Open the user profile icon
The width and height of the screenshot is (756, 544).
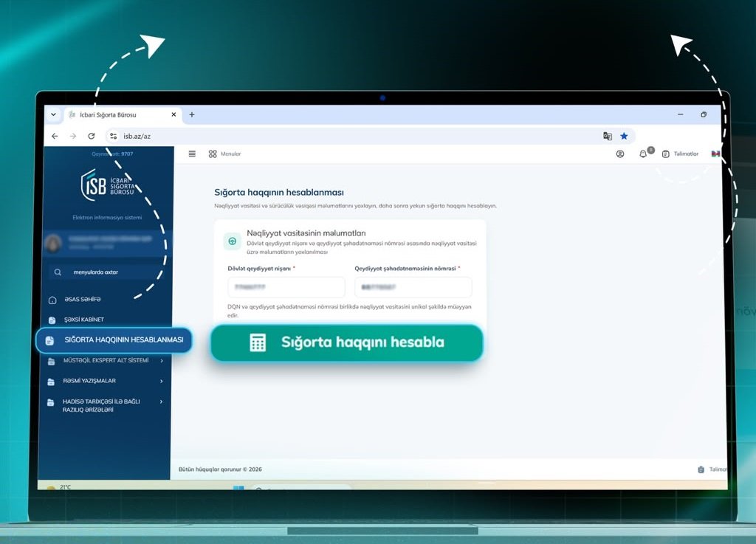[620, 154]
